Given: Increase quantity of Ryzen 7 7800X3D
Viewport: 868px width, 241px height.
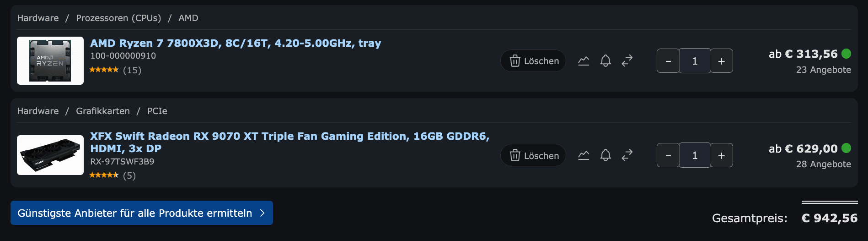Looking at the screenshot, I should (721, 61).
